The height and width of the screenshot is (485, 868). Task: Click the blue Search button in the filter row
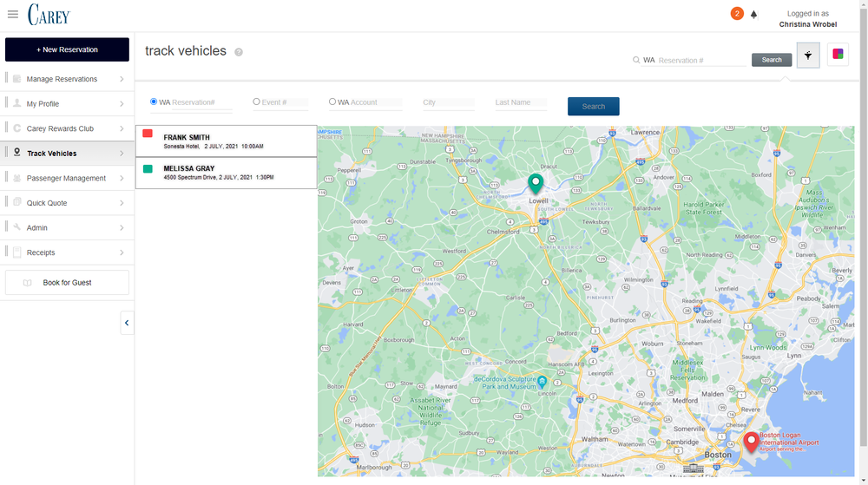pyautogui.click(x=593, y=106)
